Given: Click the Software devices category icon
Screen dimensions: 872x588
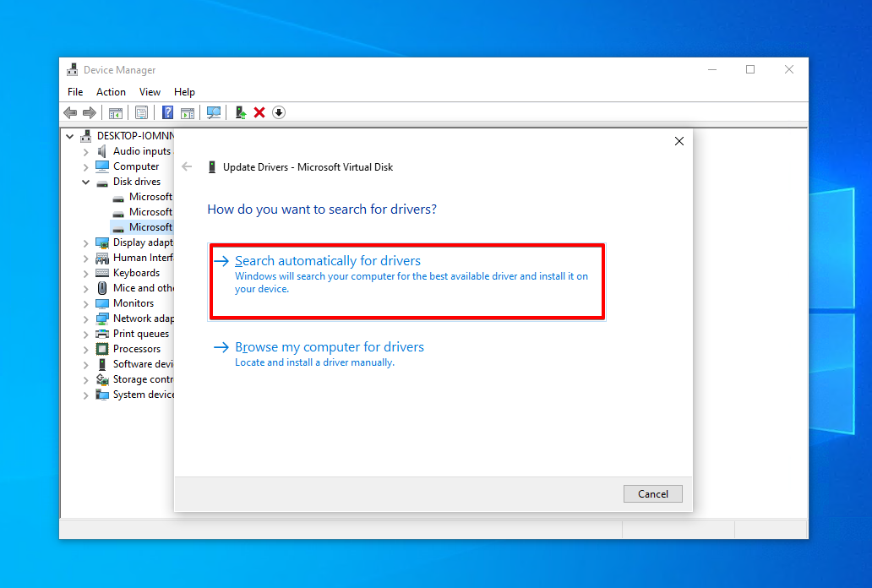Looking at the screenshot, I should point(101,364).
